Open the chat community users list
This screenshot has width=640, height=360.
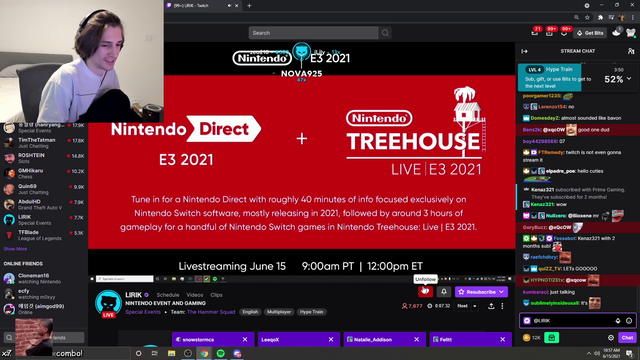631,51
